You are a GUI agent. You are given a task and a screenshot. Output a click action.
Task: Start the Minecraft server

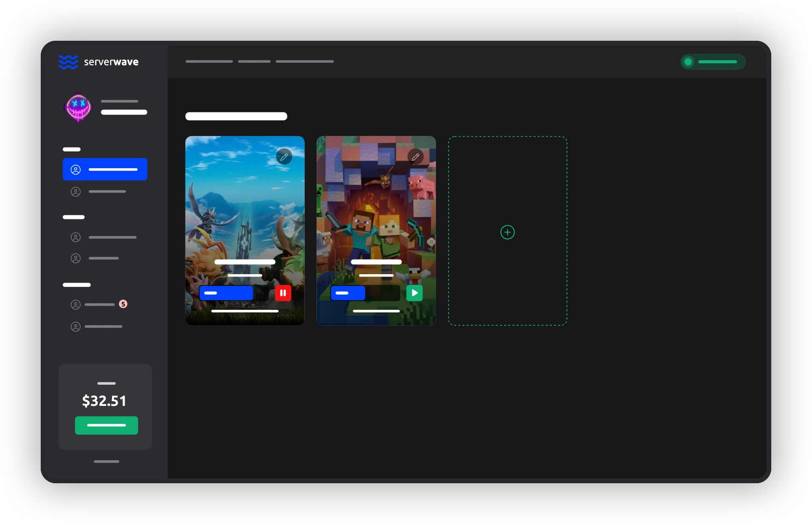(x=414, y=293)
